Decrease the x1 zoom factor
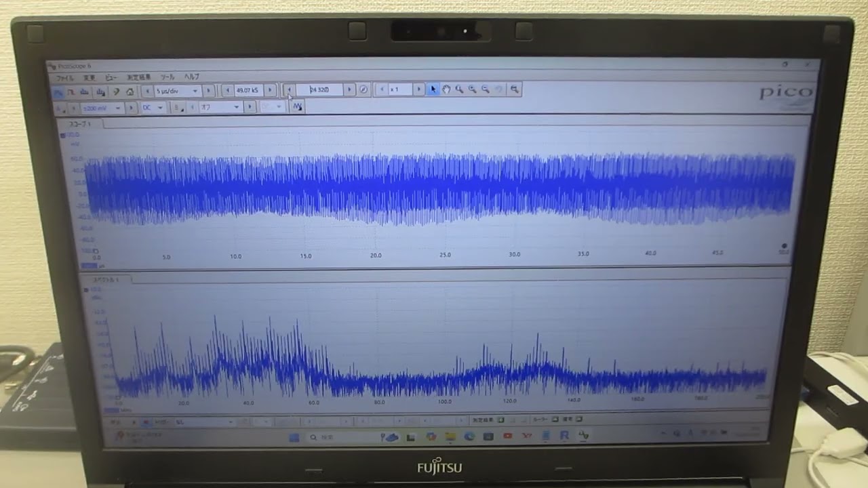 point(382,89)
